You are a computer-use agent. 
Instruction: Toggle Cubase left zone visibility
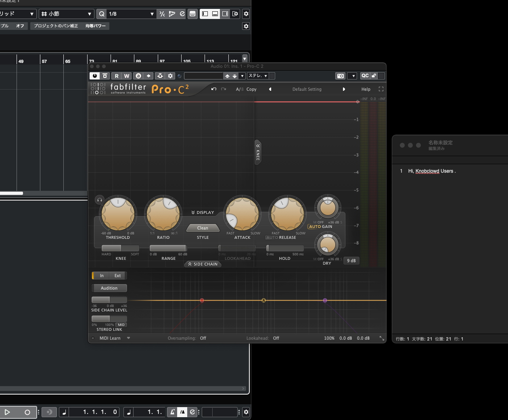(205, 14)
